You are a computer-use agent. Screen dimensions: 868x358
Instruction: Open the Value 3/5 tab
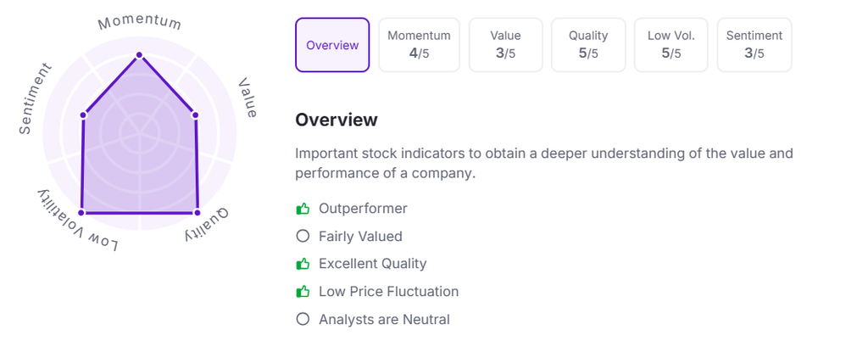(505, 45)
